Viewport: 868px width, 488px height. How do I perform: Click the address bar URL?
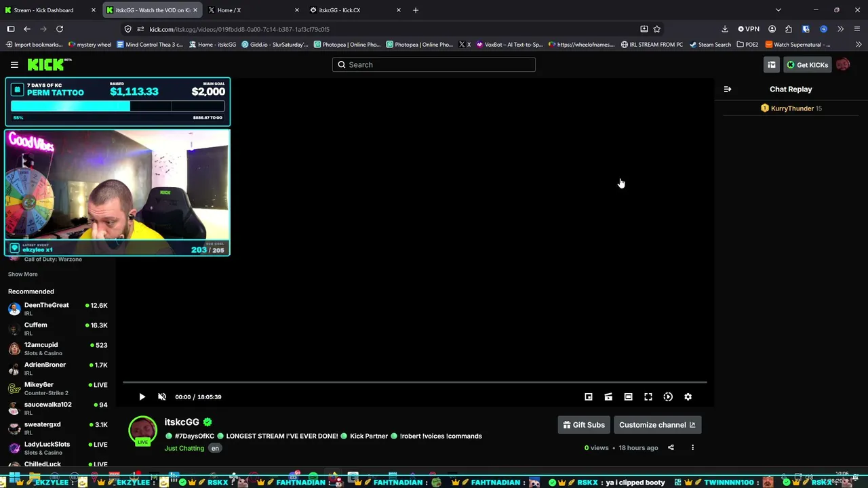[239, 29]
